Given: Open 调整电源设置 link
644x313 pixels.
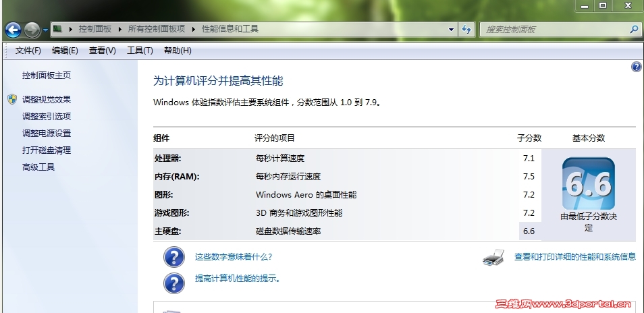Looking at the screenshot, I should pos(47,134).
